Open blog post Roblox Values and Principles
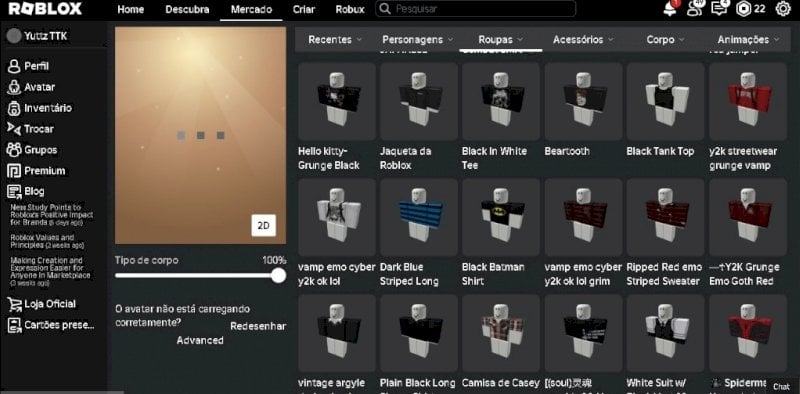This screenshot has width=800, height=394. pos(47,241)
